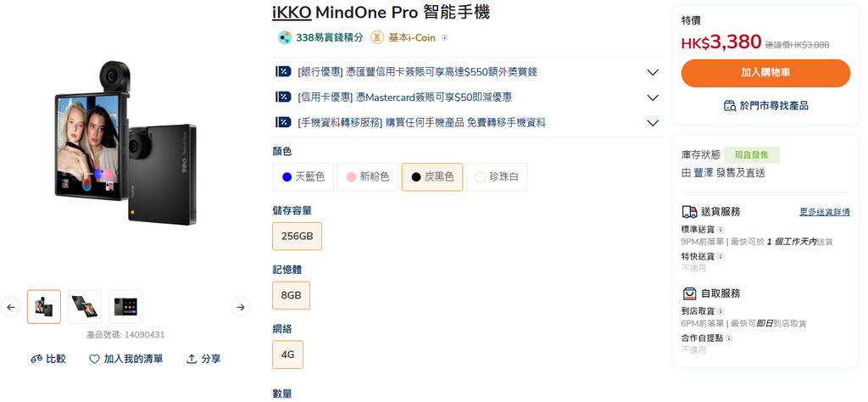Click the store search icon

tap(730, 105)
